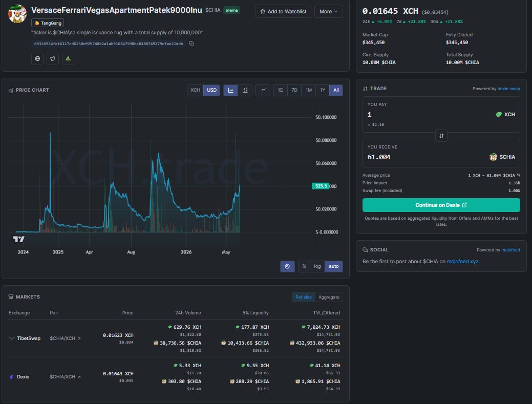The height and width of the screenshot is (404, 532).
Task: Open the dexie swap link
Action: pos(508,89)
